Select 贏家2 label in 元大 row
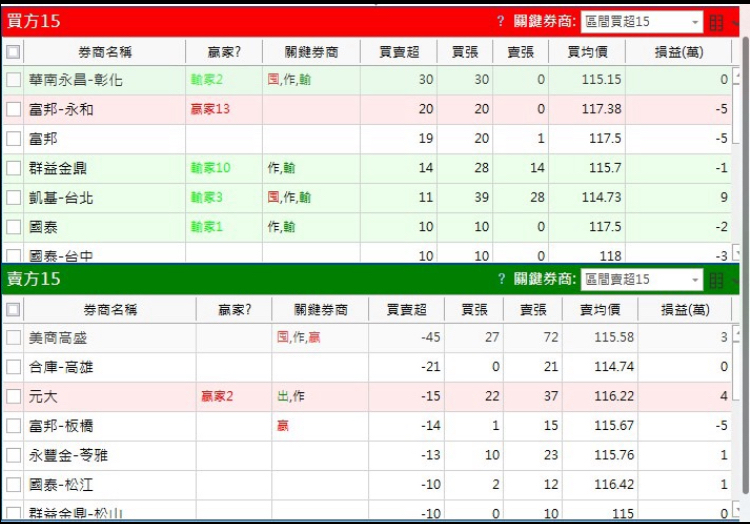This screenshot has height=524, width=750. pyautogui.click(x=217, y=396)
